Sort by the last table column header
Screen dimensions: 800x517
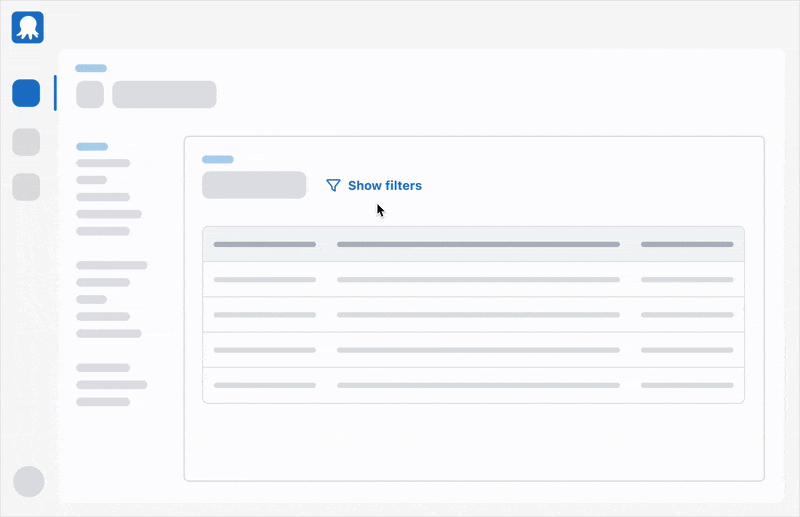[x=686, y=244]
